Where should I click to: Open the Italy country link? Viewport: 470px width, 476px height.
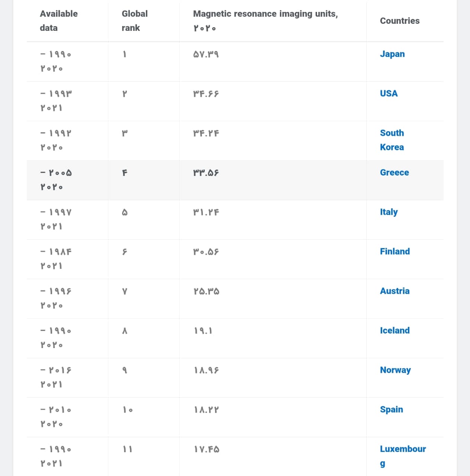pos(389,212)
